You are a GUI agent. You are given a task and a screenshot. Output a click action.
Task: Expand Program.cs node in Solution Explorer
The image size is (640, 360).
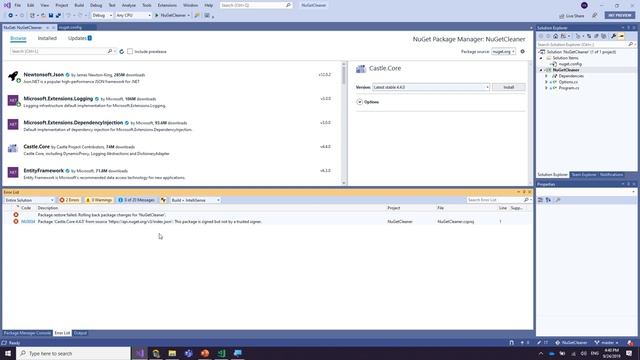coord(546,88)
